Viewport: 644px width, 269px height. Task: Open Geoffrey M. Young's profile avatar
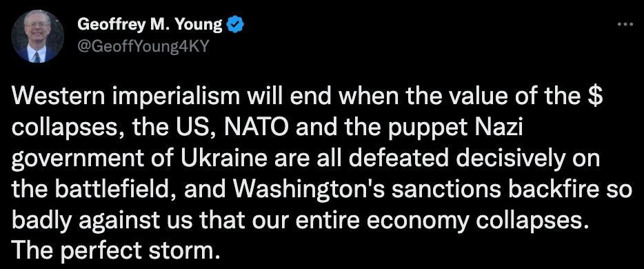tap(38, 36)
